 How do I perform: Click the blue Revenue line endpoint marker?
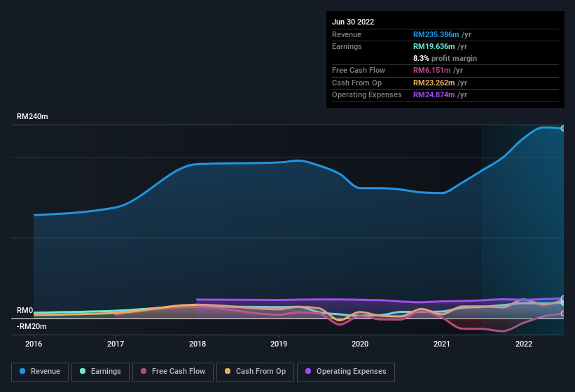562,128
